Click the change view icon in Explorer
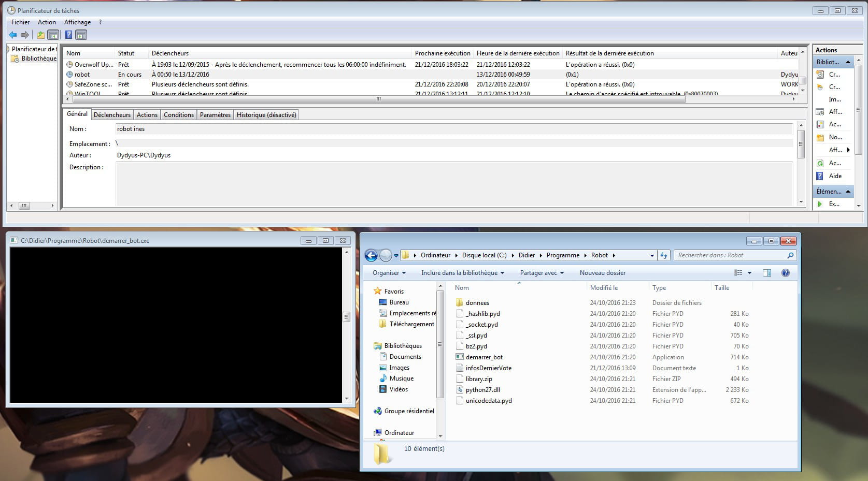The image size is (868, 481). coord(738,273)
